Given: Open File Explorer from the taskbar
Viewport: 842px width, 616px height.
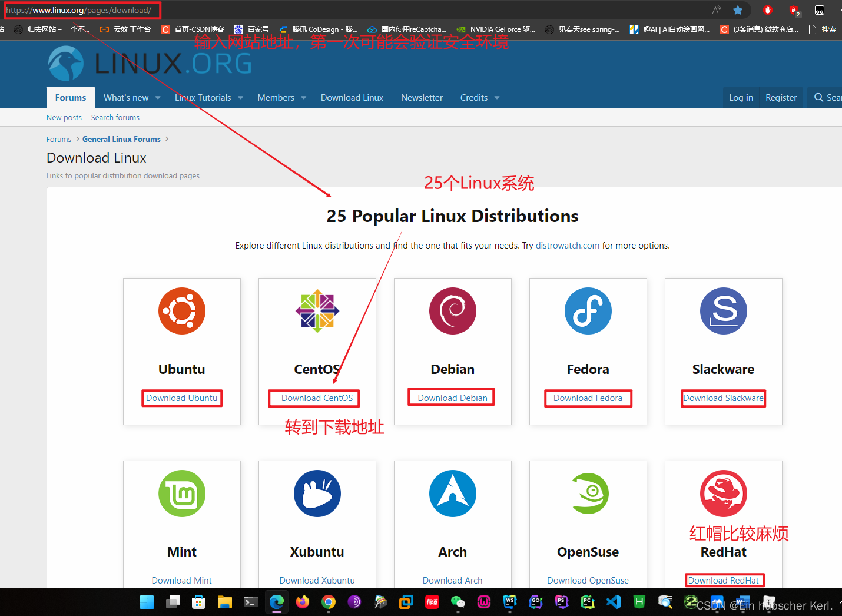Looking at the screenshot, I should pyautogui.click(x=224, y=602).
